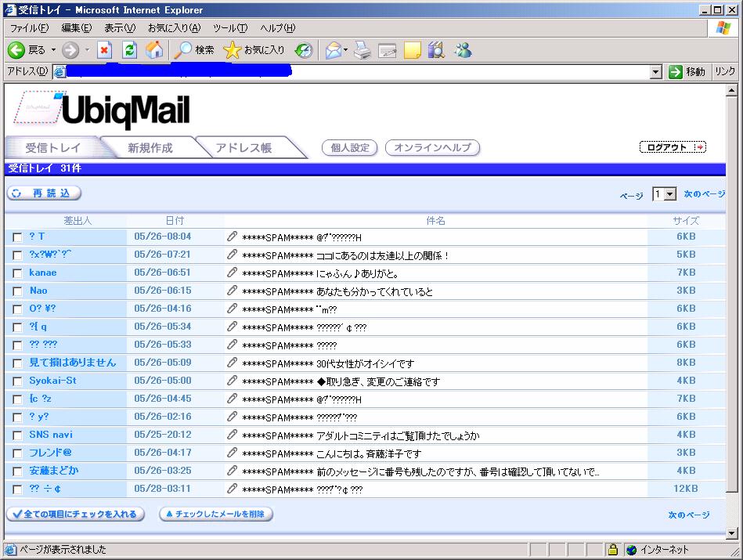The height and width of the screenshot is (560, 743).
Task: Switch to the アドレス帳 tab
Action: (244, 148)
